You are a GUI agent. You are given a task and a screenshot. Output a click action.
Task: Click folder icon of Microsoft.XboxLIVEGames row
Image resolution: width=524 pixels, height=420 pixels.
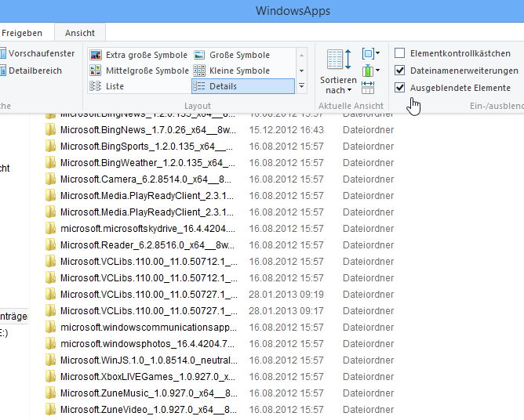pos(50,377)
